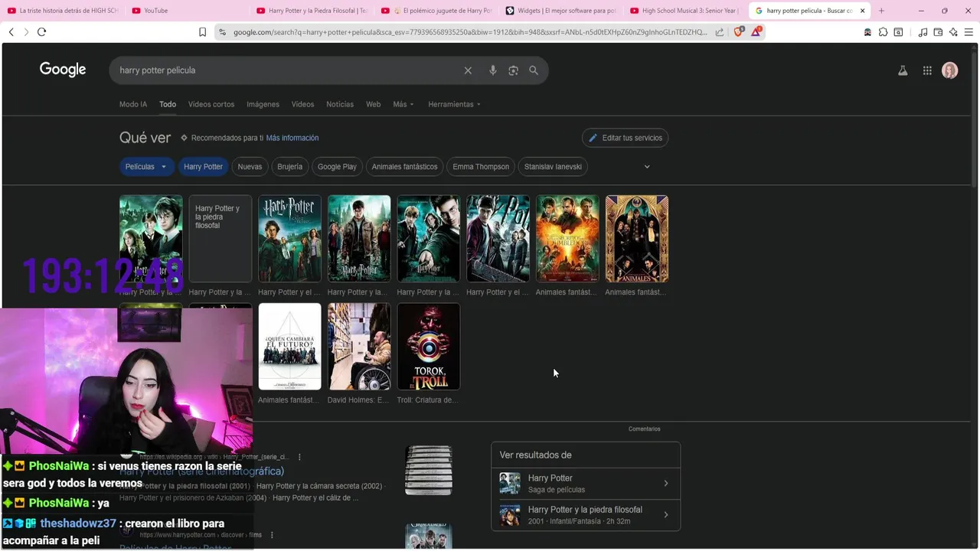Toggle the browser sidebar panel icon
The width and height of the screenshot is (980, 551).
pyautogui.click(x=898, y=32)
